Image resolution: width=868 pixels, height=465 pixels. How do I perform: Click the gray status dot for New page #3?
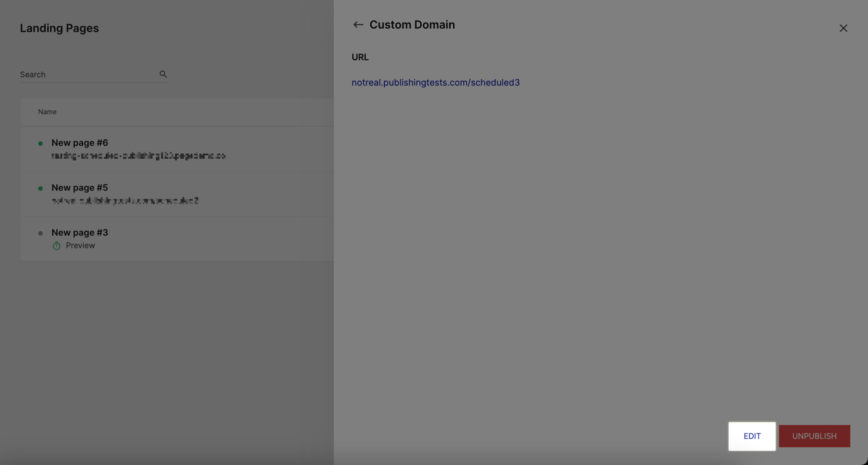41,233
